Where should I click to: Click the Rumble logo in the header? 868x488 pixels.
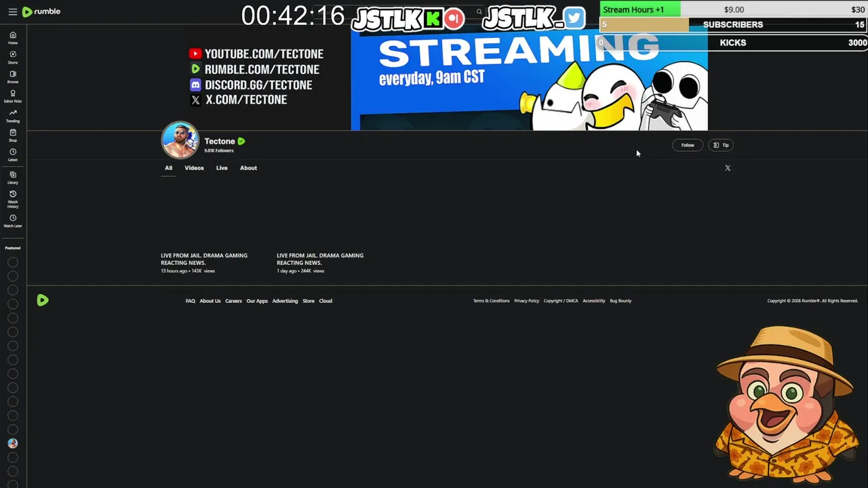(x=41, y=12)
